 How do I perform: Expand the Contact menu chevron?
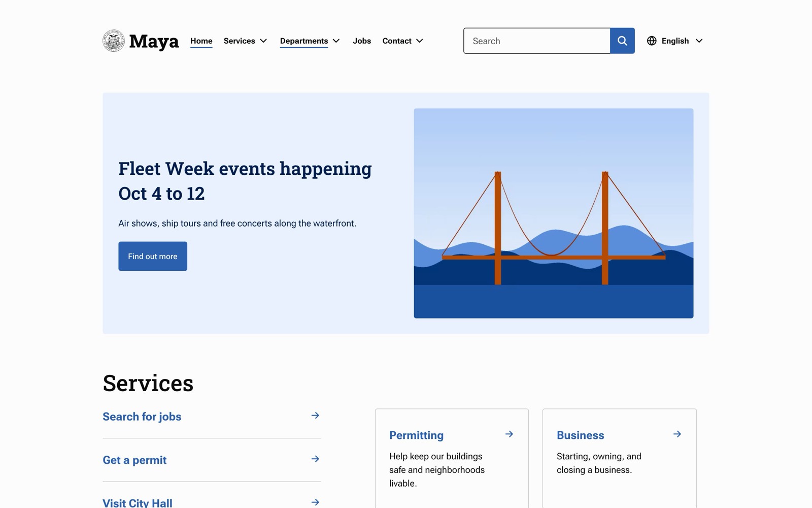[x=420, y=41]
